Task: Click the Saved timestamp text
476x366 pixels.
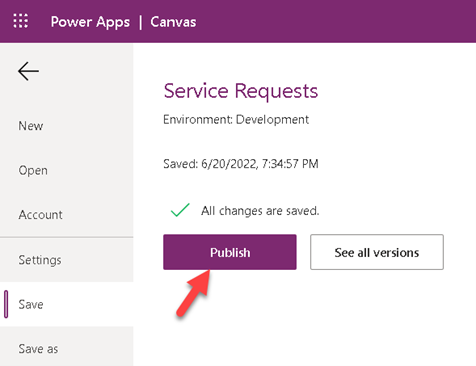Action: coord(241,164)
